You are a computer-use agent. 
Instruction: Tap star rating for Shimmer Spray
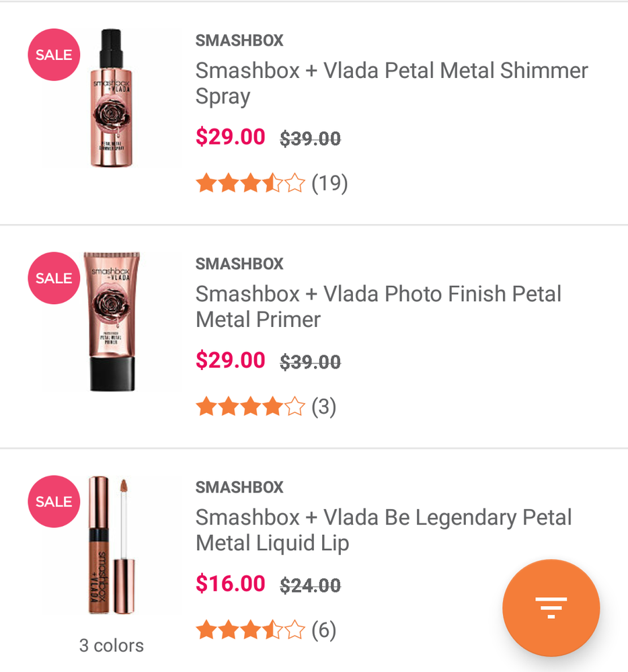point(250,183)
